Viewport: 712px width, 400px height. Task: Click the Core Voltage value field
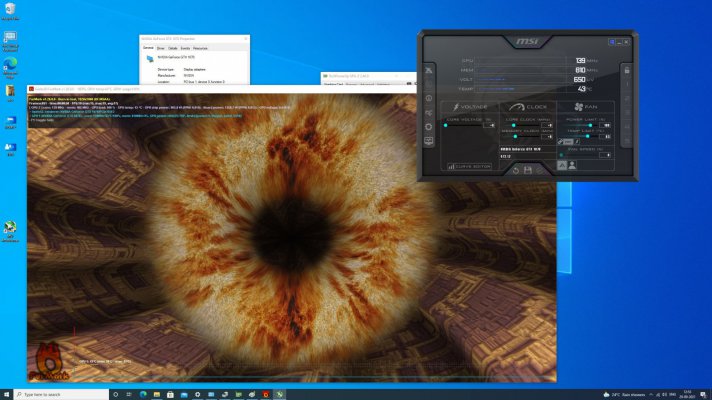(489, 125)
